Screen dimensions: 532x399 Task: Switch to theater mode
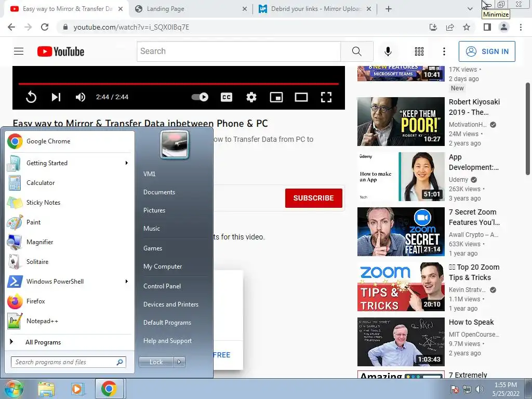[301, 97]
